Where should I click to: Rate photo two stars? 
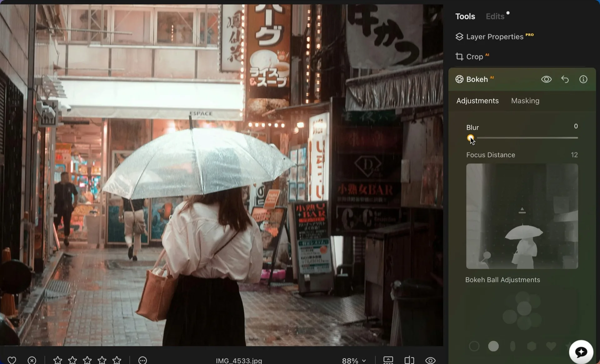(72, 360)
